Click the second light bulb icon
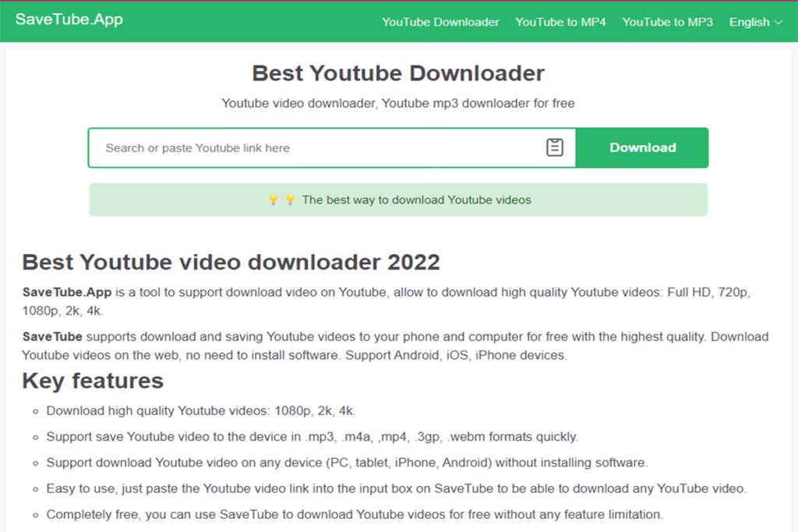The height and width of the screenshot is (532, 798). tap(290, 199)
